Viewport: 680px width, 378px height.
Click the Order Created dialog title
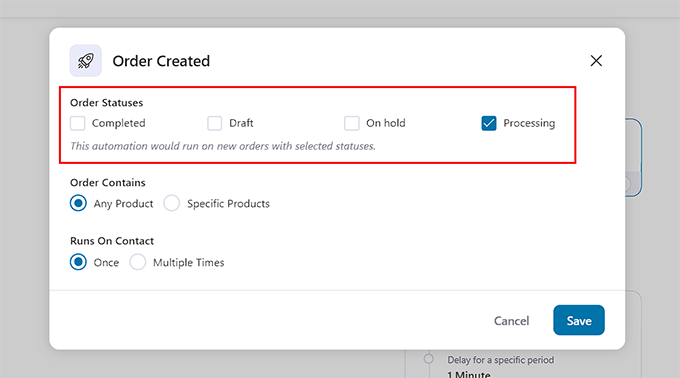[x=161, y=61]
